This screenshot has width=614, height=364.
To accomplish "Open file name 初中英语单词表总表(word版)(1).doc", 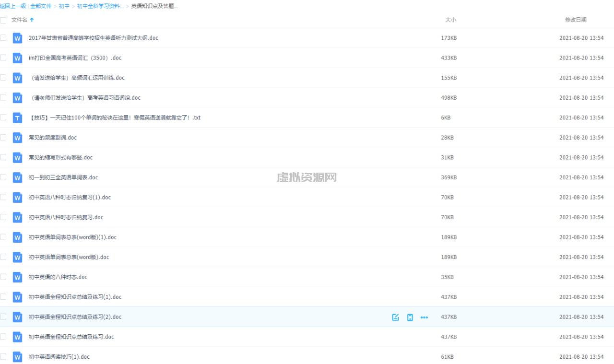I will click(72, 237).
